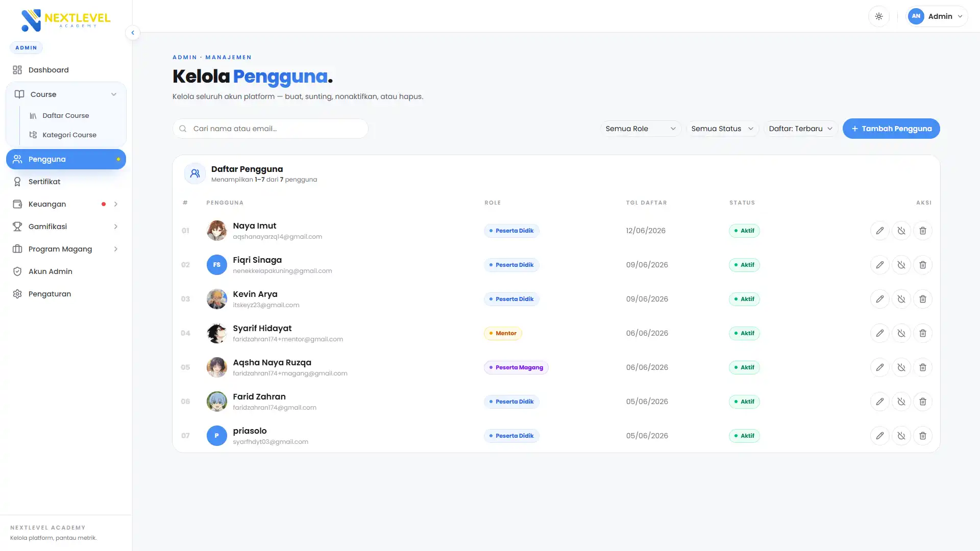The image size is (980, 551).
Task: Click edit pencil for Fiqri Sinaga
Action: (x=879, y=265)
